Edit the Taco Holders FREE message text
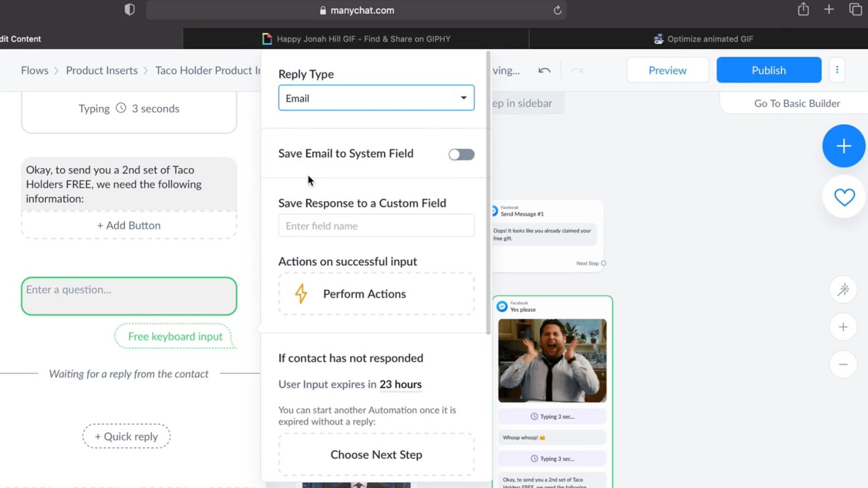The height and width of the screenshot is (488, 868). click(129, 184)
